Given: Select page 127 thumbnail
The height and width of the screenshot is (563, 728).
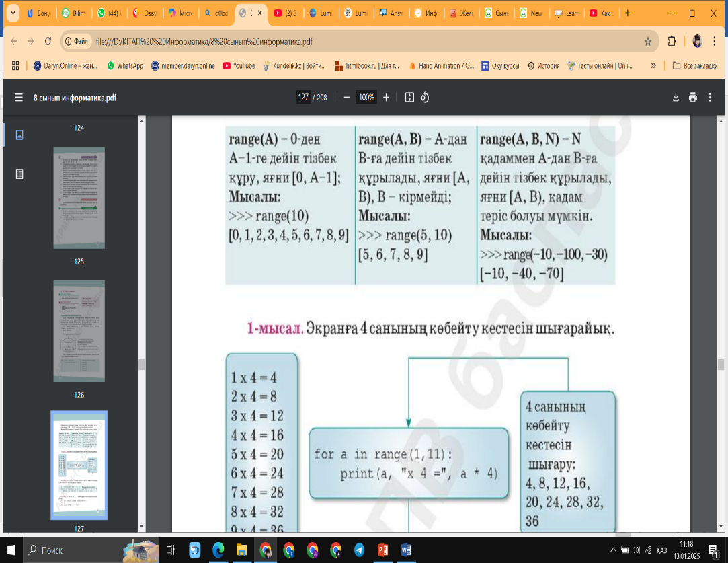Looking at the screenshot, I should click(79, 465).
